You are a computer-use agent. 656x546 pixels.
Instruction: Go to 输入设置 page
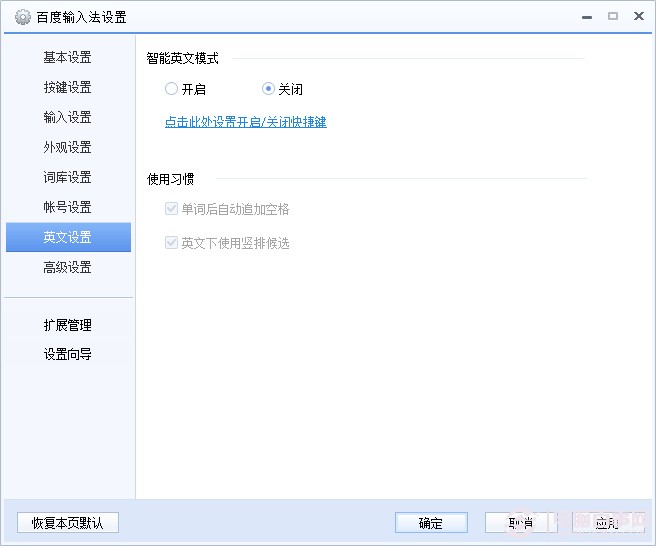coord(67,117)
